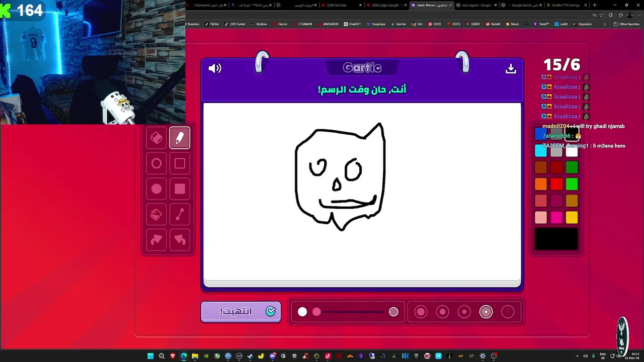
Task: Pick the bright red color swatch
Action: tap(556, 184)
